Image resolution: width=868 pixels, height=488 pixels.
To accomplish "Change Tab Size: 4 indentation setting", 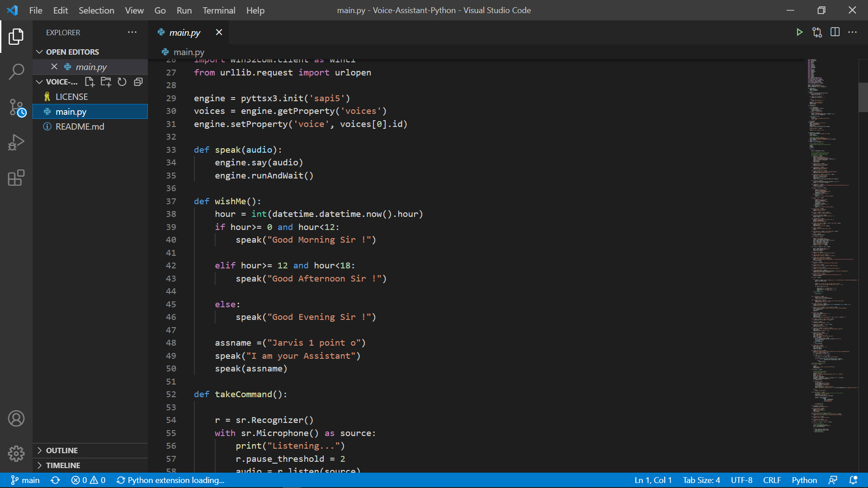I will [701, 480].
